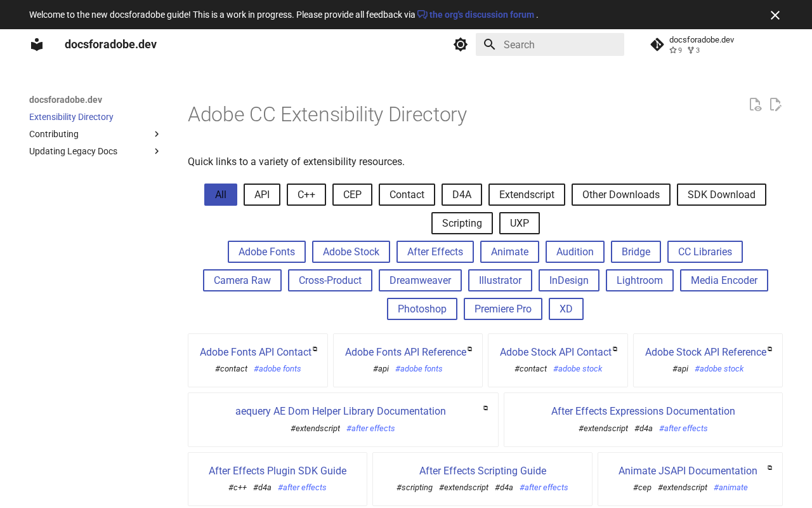Click the Search input field
The height and width of the screenshot is (508, 812).
pos(558,44)
